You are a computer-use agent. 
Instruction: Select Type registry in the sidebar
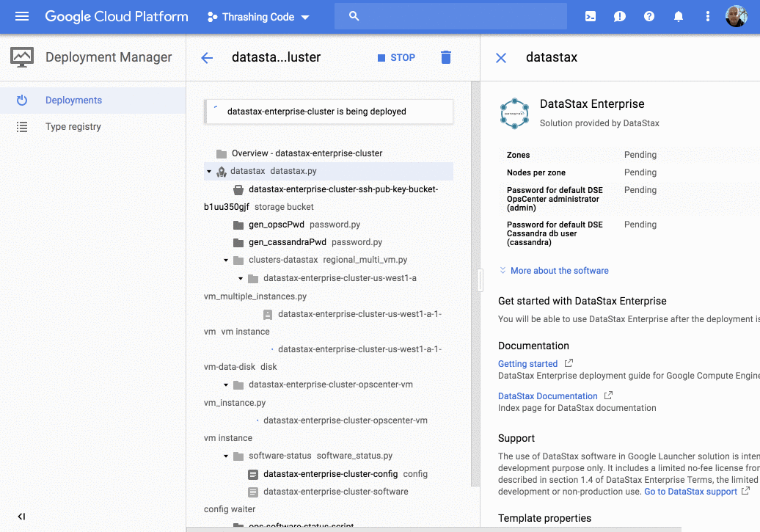click(92, 127)
